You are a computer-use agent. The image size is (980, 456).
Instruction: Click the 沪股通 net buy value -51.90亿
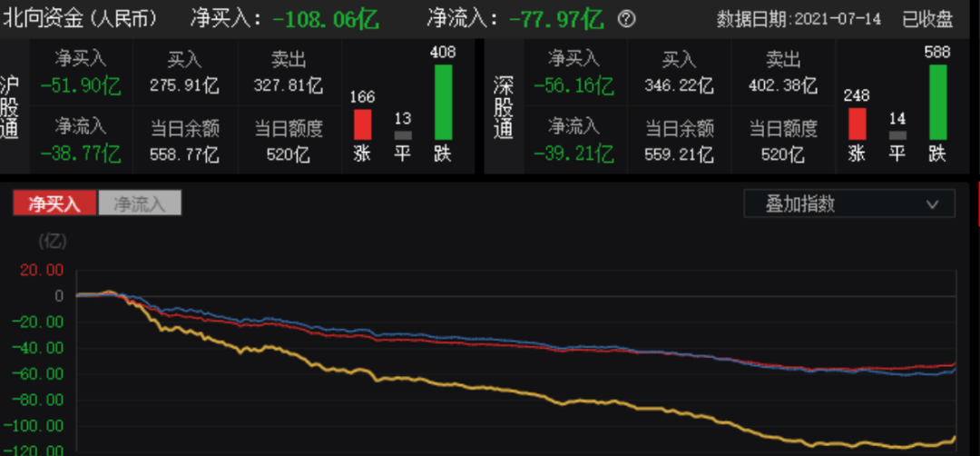[x=80, y=86]
